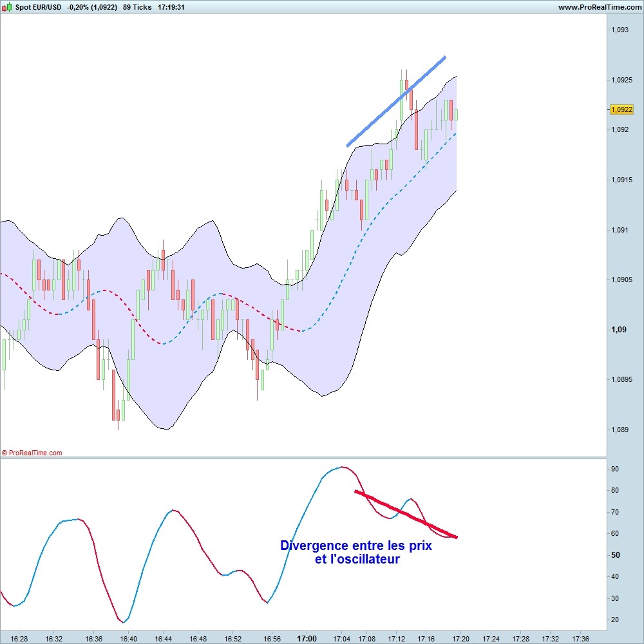Click the oscillator 30 level label

615,598
